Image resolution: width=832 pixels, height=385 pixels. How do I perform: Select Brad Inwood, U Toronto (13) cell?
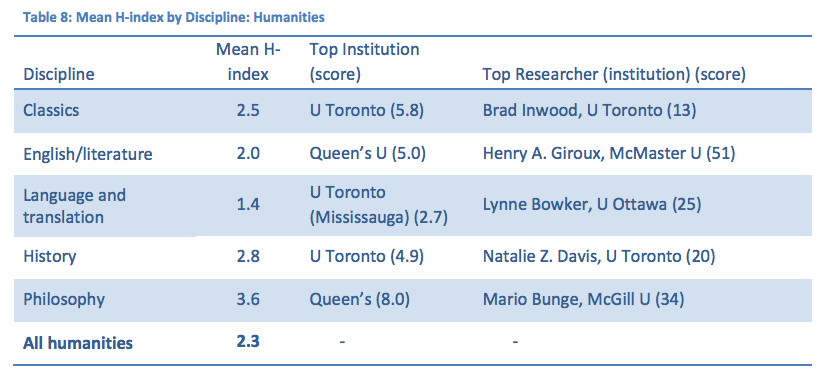click(x=590, y=110)
